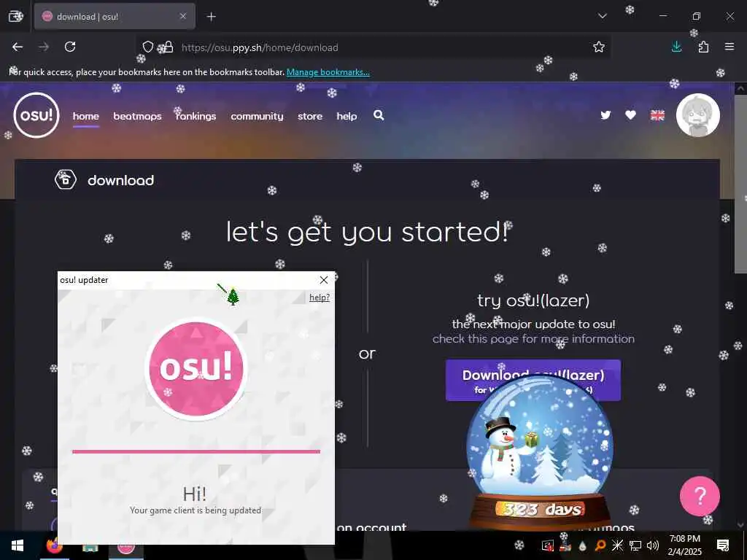
Task: Close the 'download | osu!' tab
Action: click(183, 16)
